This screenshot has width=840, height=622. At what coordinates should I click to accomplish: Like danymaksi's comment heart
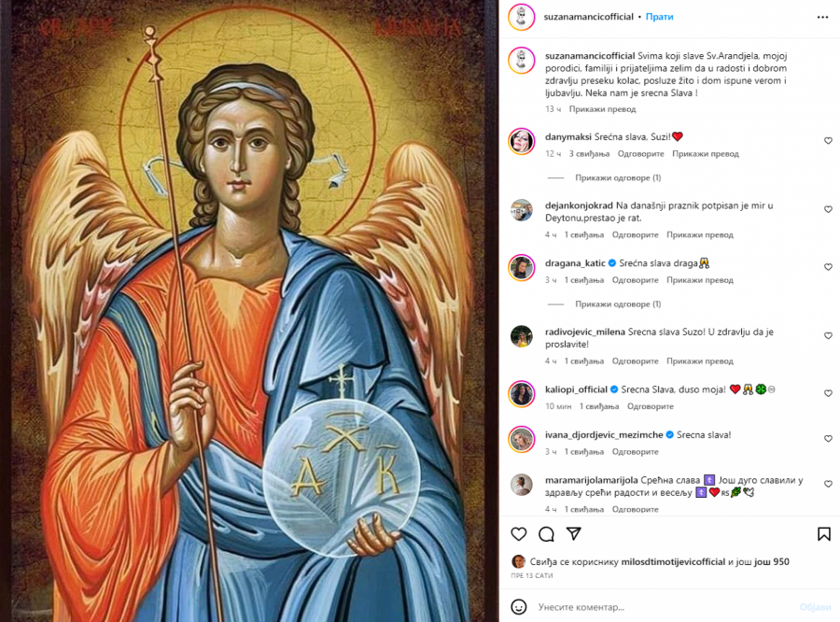pos(828,140)
